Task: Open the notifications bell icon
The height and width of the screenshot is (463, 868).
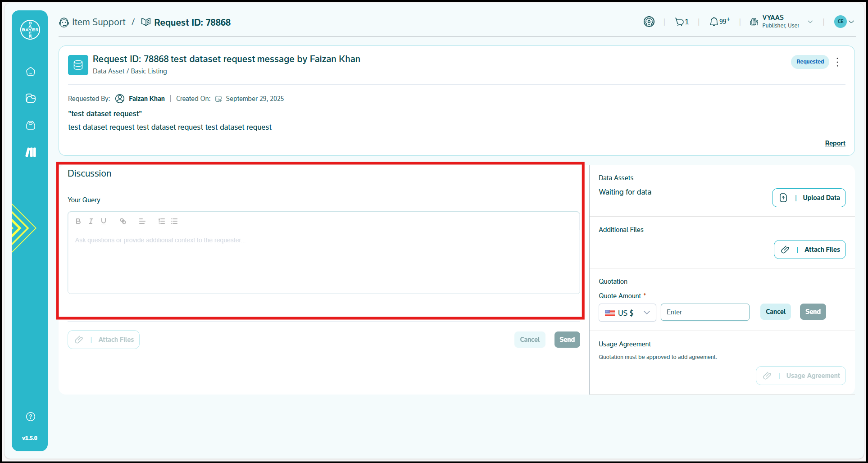Action: point(714,22)
